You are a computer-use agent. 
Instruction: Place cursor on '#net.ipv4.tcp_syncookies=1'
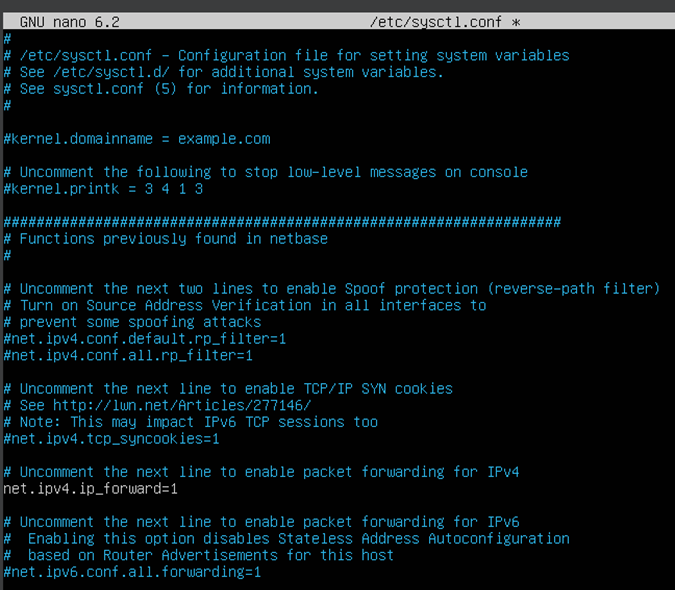tap(111, 439)
